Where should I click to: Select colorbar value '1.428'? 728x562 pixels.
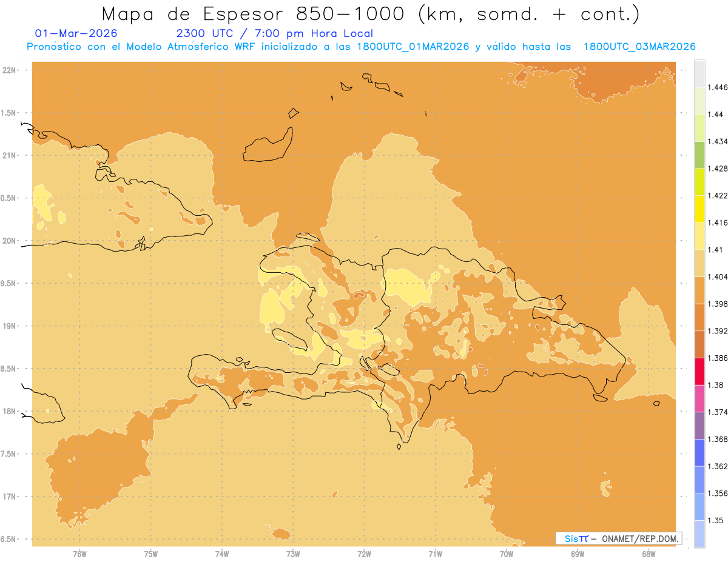click(x=718, y=169)
